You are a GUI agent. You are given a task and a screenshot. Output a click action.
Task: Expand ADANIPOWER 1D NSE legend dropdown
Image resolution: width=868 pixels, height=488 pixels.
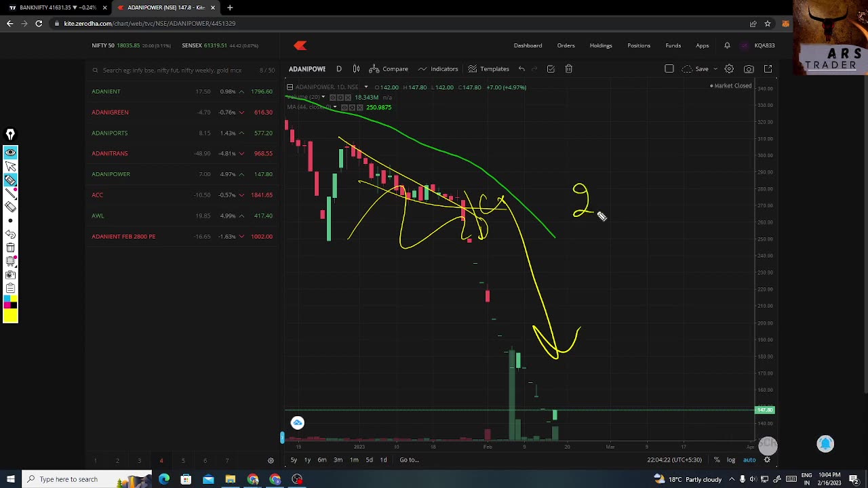tap(366, 87)
